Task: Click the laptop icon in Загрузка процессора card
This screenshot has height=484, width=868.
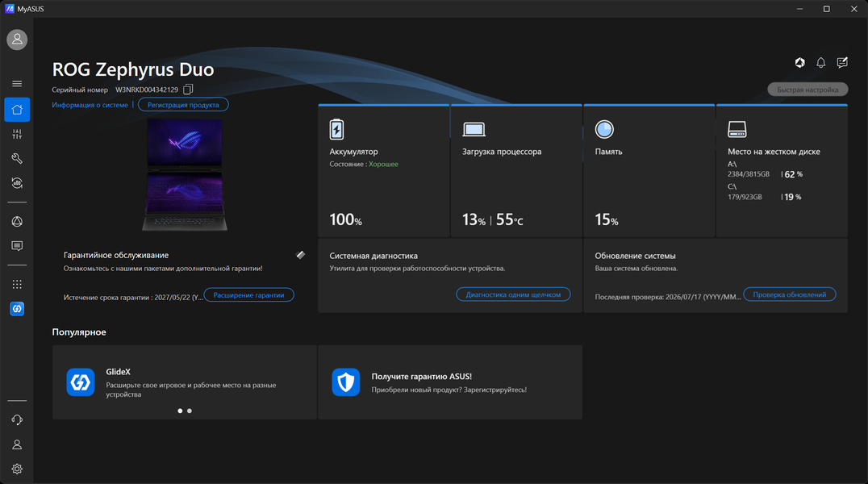Action: [x=474, y=130]
